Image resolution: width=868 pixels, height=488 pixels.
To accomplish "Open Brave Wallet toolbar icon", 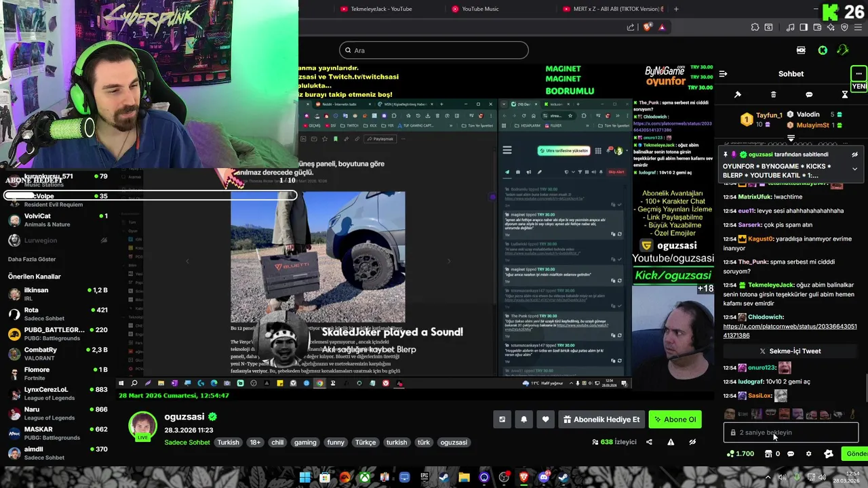I will (817, 27).
